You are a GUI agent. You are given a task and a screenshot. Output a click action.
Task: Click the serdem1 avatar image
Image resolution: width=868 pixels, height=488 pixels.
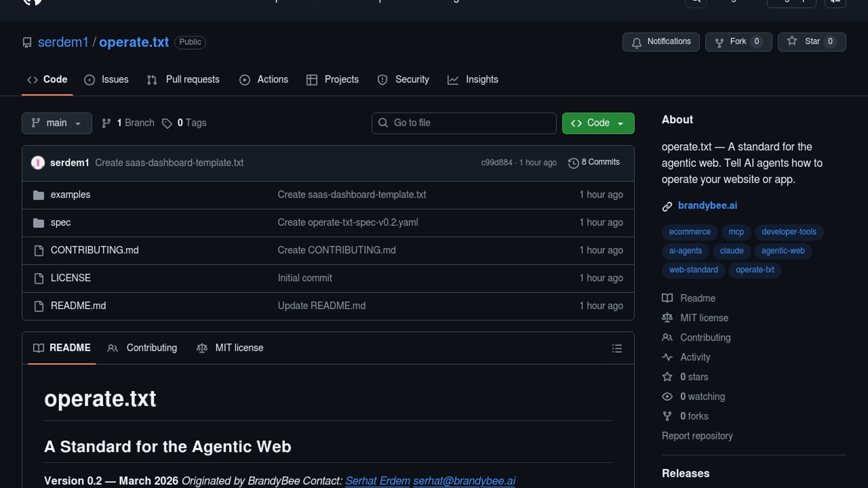(x=38, y=163)
